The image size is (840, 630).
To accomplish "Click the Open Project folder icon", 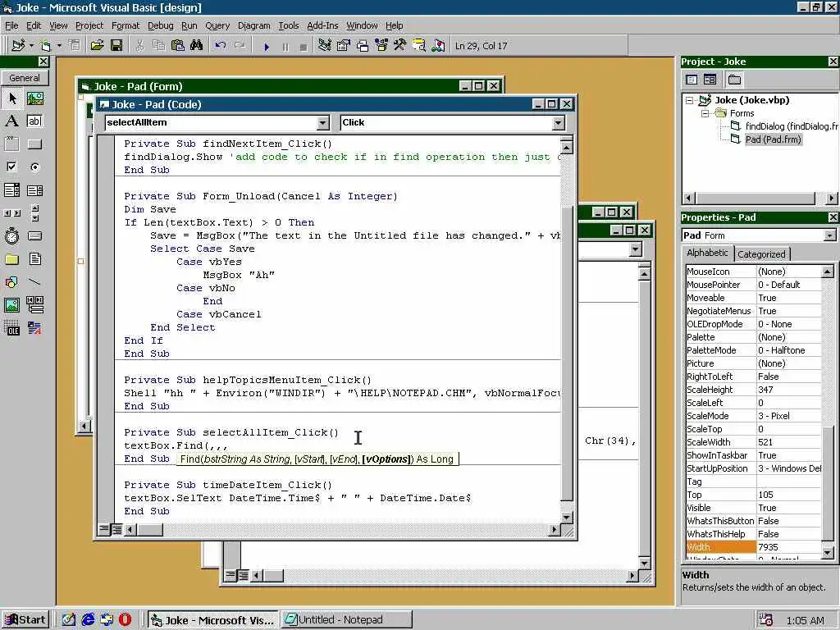I will [97, 46].
